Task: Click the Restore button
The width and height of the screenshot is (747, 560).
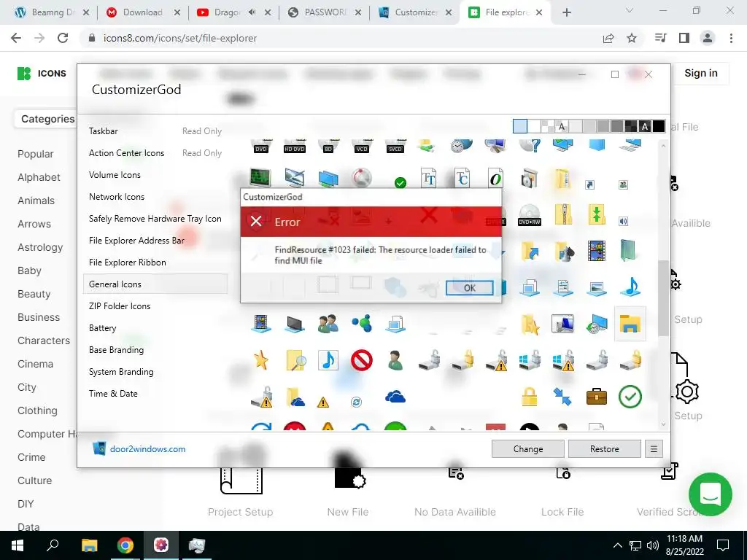Action: (x=604, y=448)
